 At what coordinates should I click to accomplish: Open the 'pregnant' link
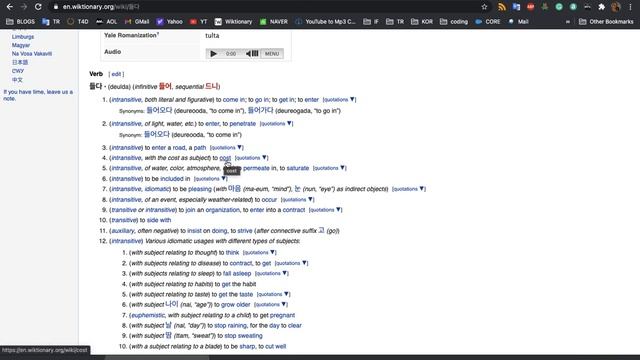tap(282, 316)
